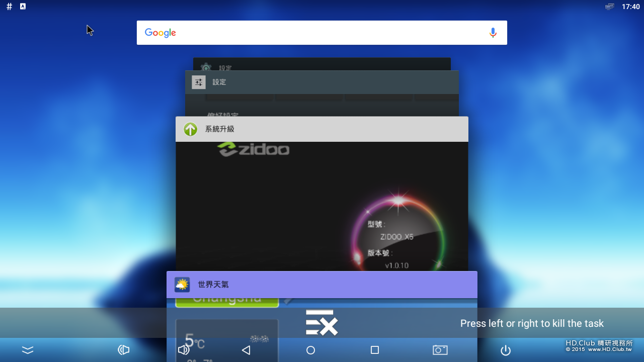
Task: Go back with the triangle Back button
Action: point(246,350)
